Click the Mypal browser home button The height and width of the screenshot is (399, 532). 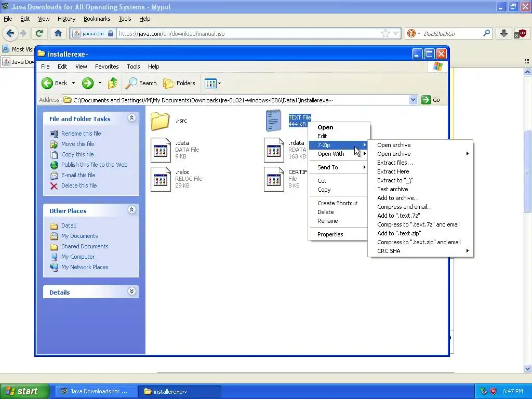[58, 33]
